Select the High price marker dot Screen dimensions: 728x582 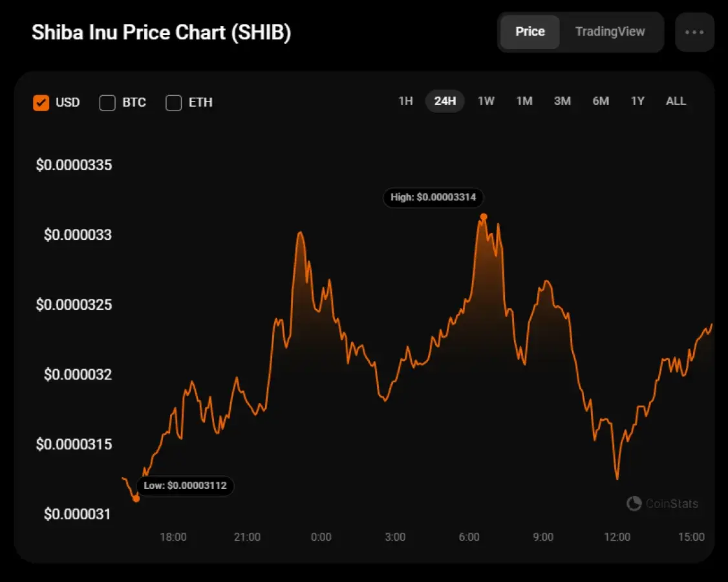click(483, 217)
